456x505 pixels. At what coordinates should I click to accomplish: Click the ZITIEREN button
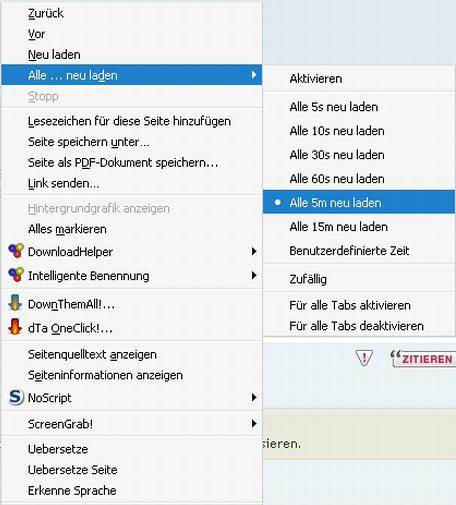tap(424, 359)
